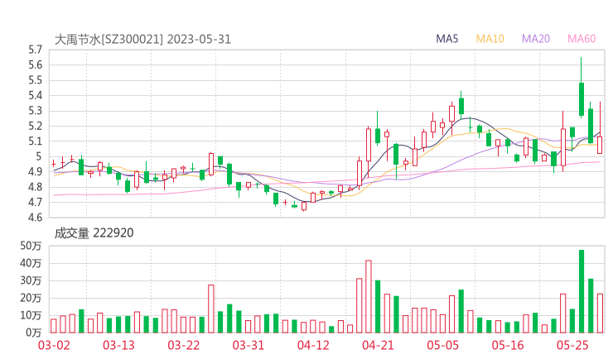The height and width of the screenshot is (364, 613).
Task: Click the tallest red volume bar above 40万
Action: [x=369, y=297]
